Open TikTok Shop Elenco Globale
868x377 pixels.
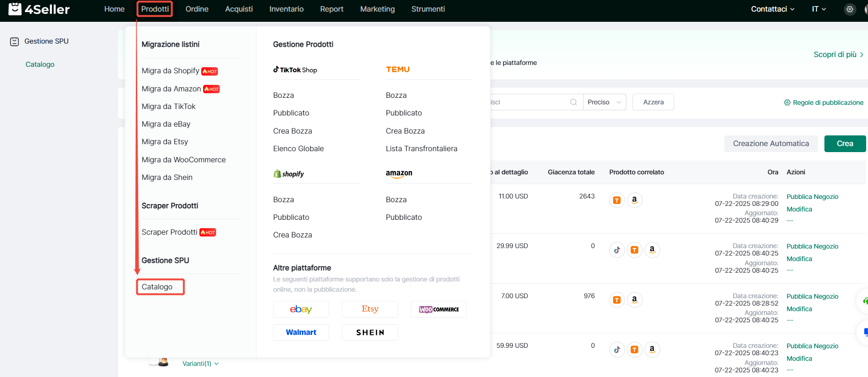299,148
